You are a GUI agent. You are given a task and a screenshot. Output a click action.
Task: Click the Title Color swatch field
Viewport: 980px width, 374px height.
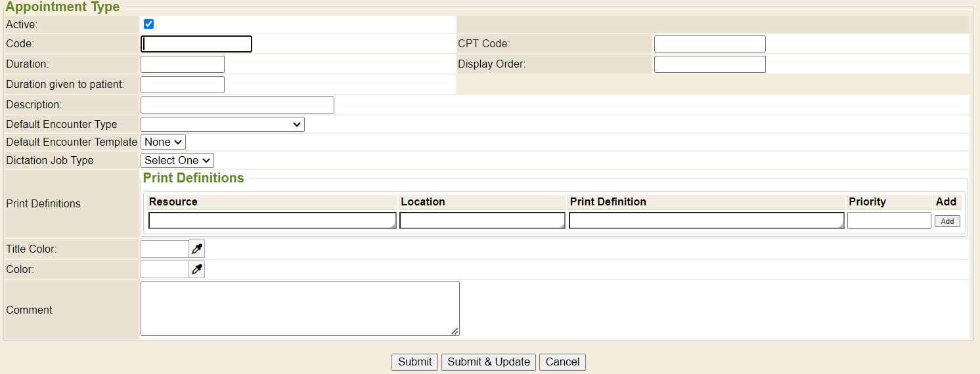[x=165, y=249]
